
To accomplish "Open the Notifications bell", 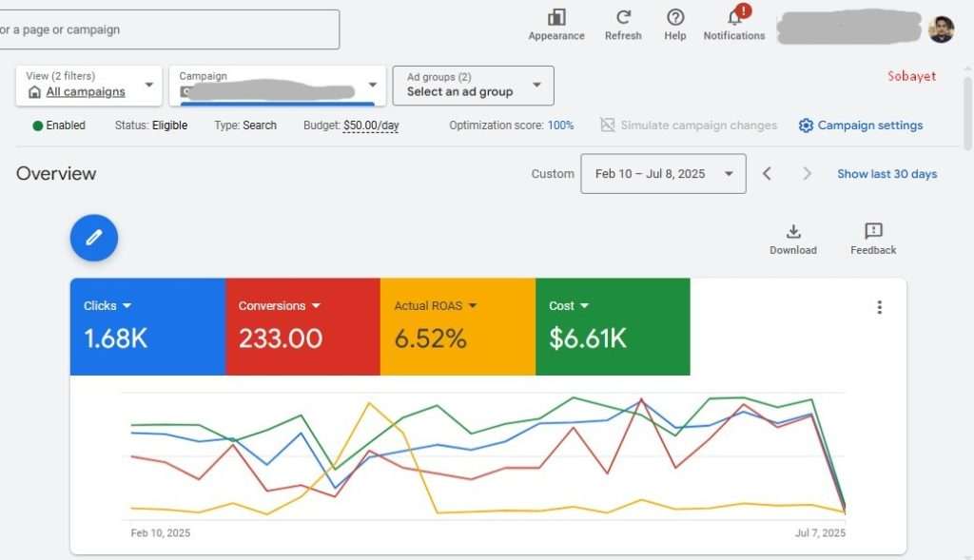I will (734, 18).
